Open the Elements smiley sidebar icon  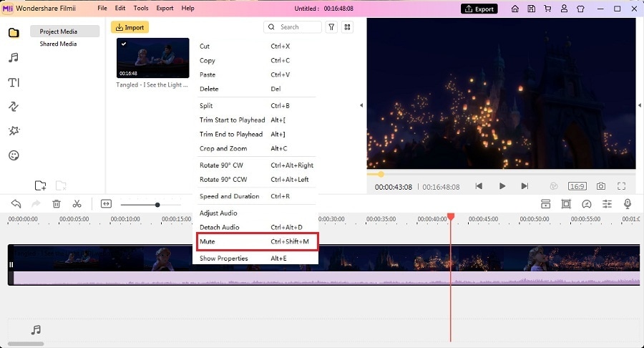pyautogui.click(x=14, y=155)
